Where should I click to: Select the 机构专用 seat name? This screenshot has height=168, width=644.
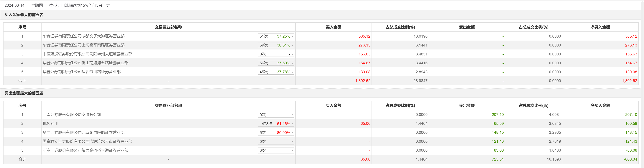[50, 124]
